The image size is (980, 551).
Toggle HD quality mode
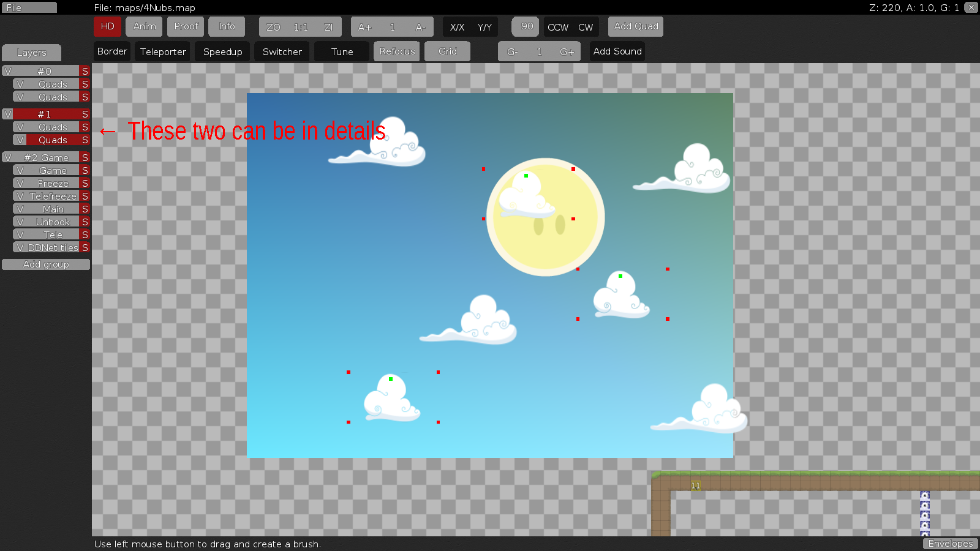coord(107,27)
